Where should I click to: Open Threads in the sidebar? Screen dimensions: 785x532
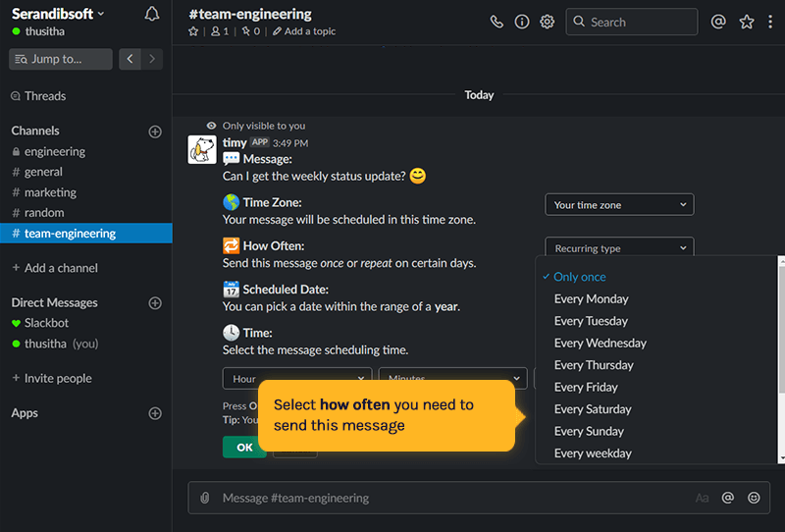pyautogui.click(x=38, y=95)
